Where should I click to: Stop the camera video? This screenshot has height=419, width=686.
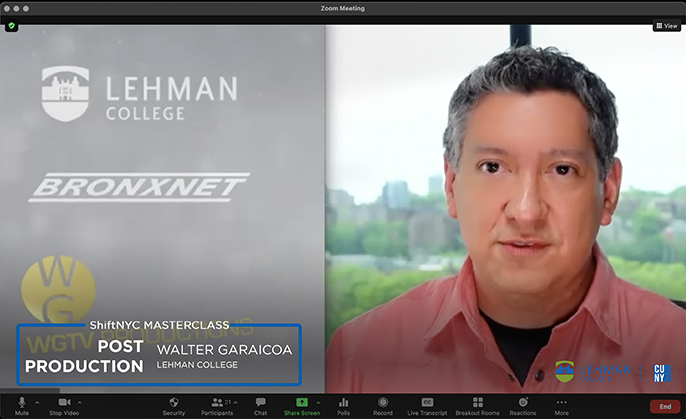(64, 406)
